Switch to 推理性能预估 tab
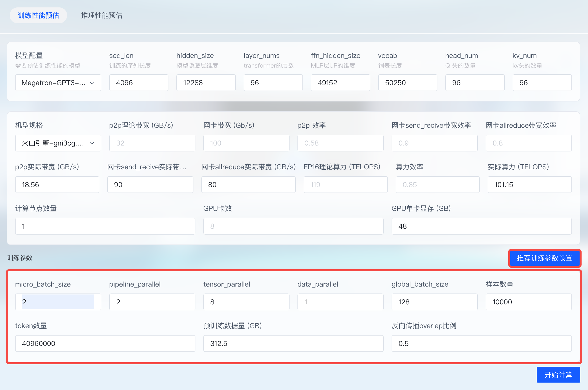This screenshot has width=588, height=390. [x=102, y=15]
